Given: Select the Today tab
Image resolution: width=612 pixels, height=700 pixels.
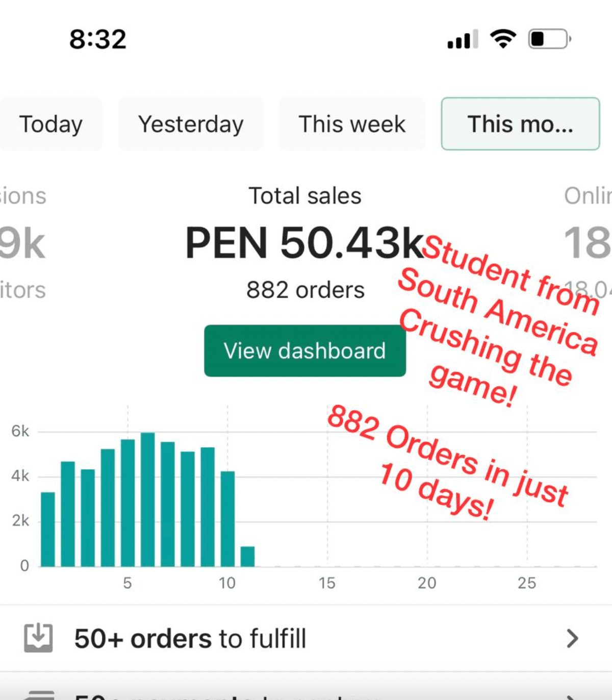Looking at the screenshot, I should 50,124.
